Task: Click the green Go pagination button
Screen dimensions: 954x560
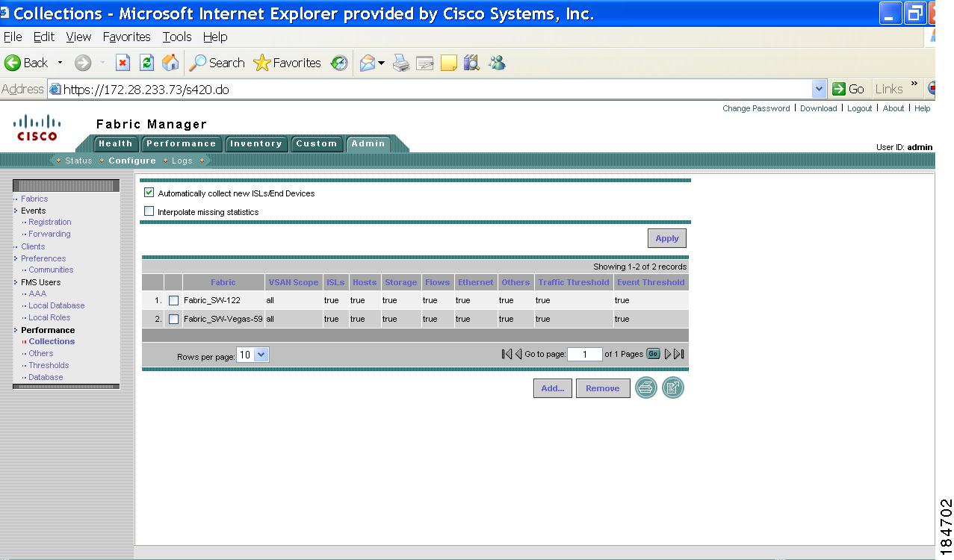Action: click(653, 354)
